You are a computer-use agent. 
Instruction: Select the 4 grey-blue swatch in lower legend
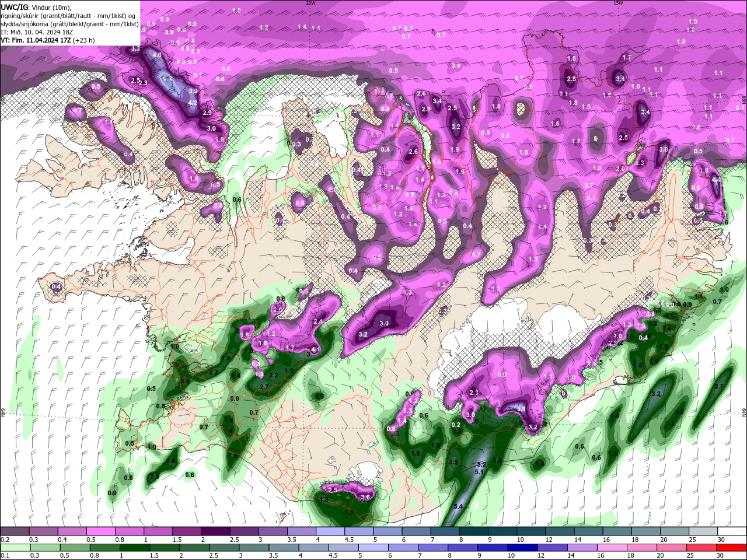pyautogui.click(x=313, y=548)
